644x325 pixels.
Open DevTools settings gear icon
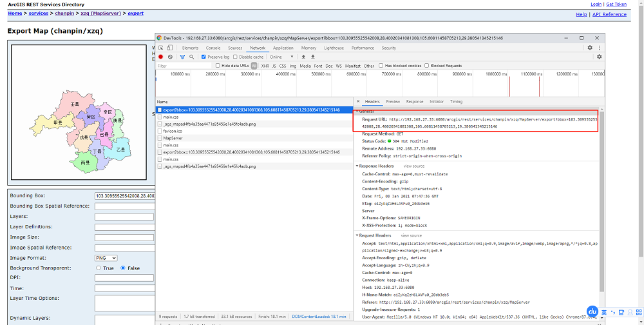click(590, 48)
